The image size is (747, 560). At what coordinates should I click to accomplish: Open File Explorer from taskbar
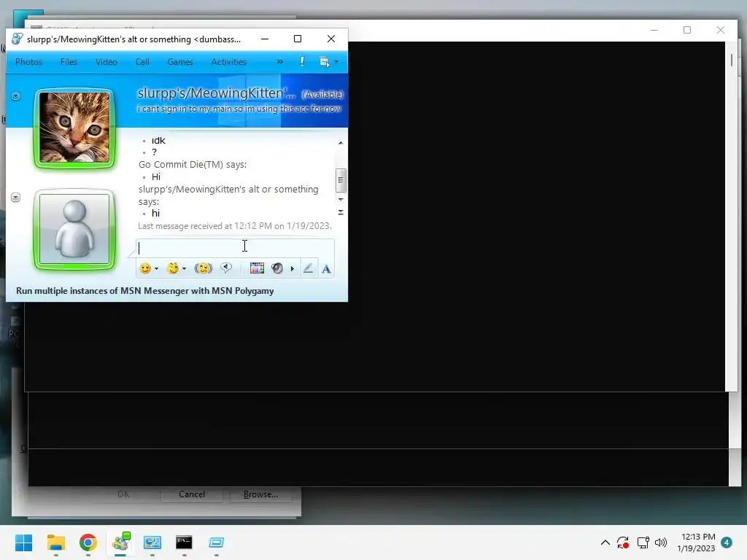pos(56,542)
